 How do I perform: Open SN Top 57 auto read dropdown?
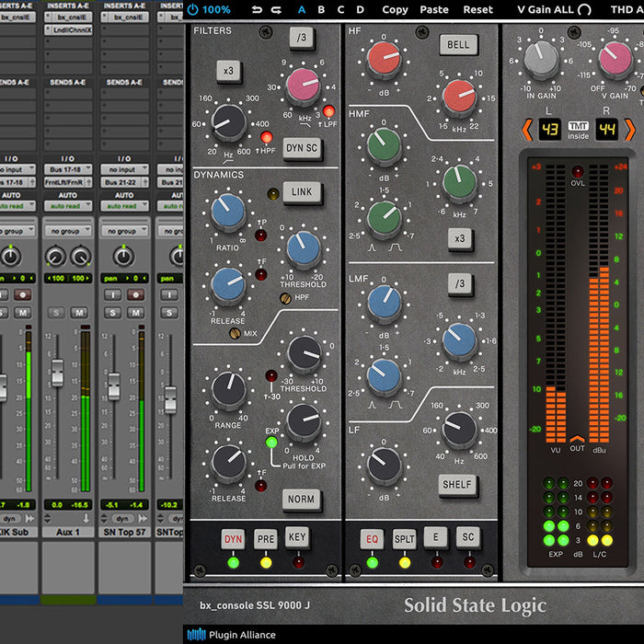coord(124,206)
